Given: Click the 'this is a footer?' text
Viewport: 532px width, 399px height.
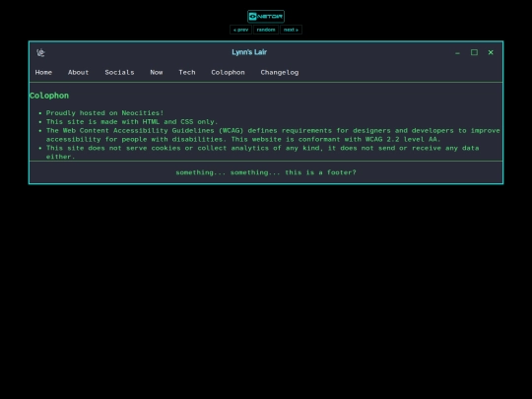Looking at the screenshot, I should point(320,172).
